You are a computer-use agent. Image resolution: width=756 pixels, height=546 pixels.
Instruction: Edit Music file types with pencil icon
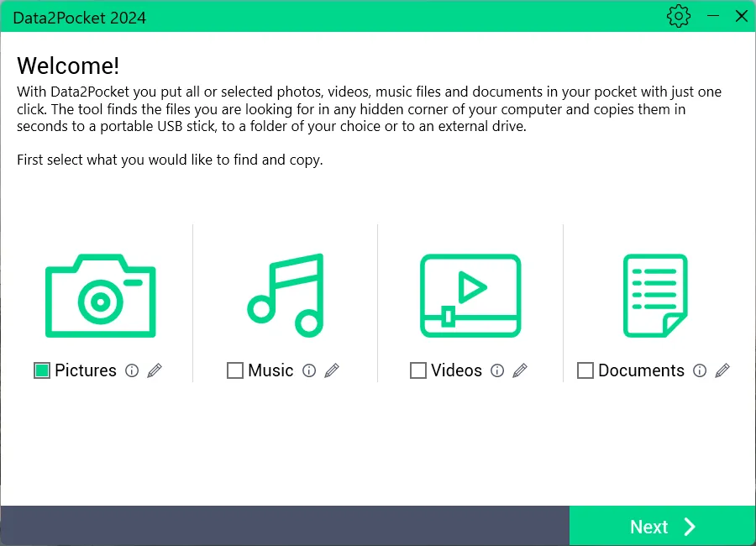pos(332,370)
